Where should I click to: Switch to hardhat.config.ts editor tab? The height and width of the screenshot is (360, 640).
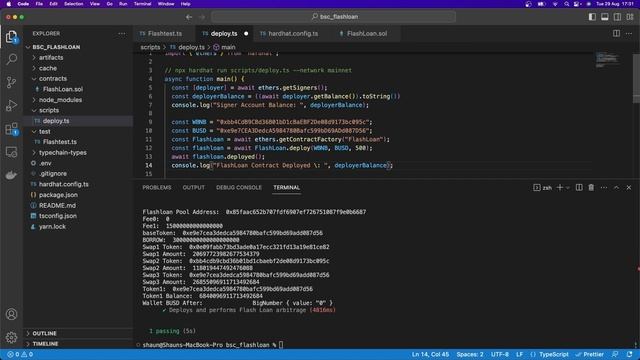[x=292, y=33]
